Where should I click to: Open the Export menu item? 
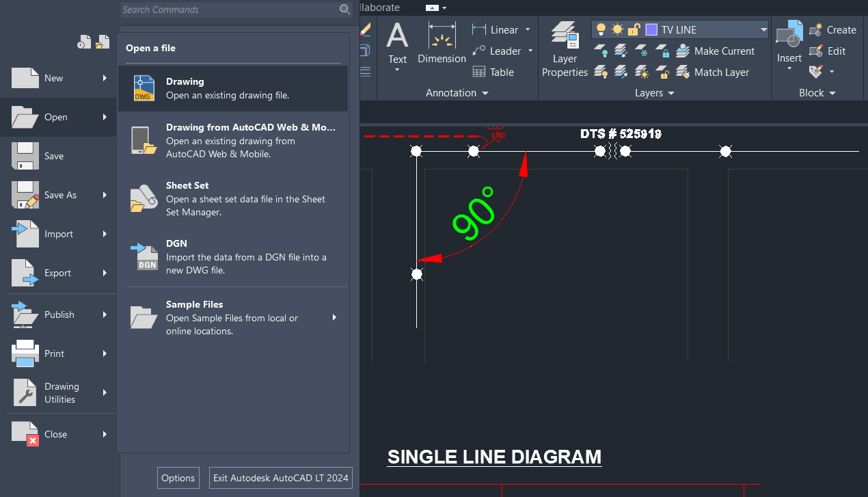(58, 273)
